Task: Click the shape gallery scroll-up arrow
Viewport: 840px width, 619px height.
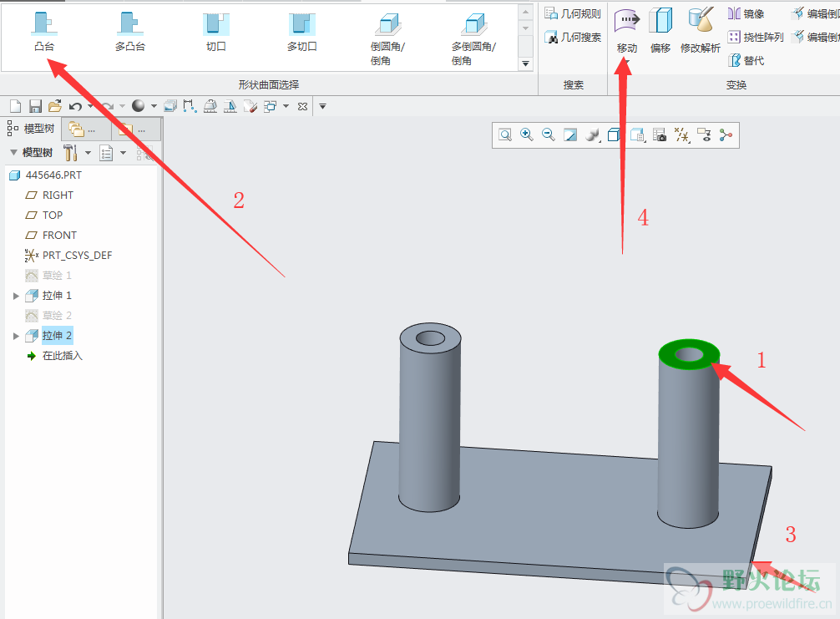Action: coord(525,12)
